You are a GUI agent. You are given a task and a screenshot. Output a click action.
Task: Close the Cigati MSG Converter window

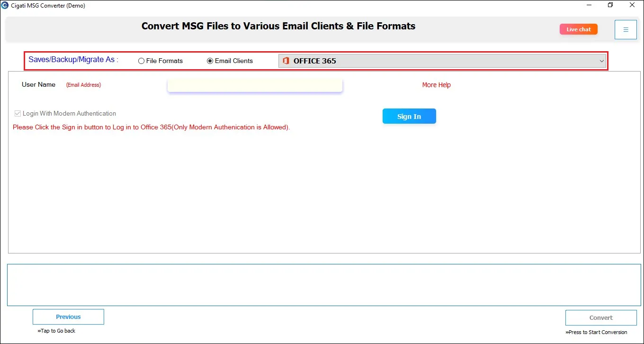[632, 5]
